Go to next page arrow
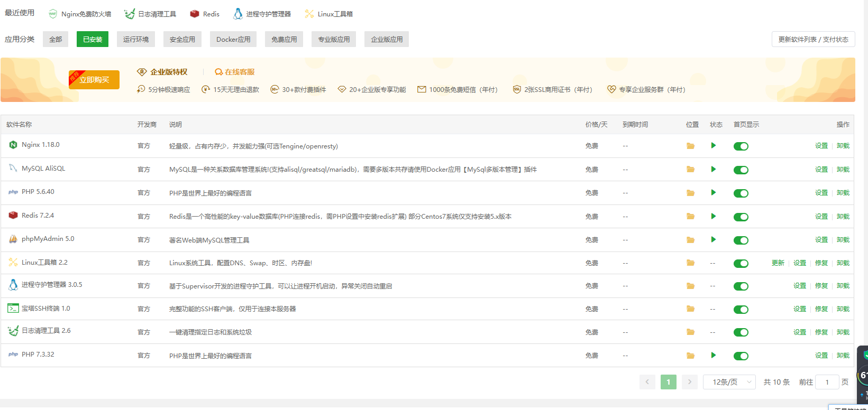 point(690,382)
